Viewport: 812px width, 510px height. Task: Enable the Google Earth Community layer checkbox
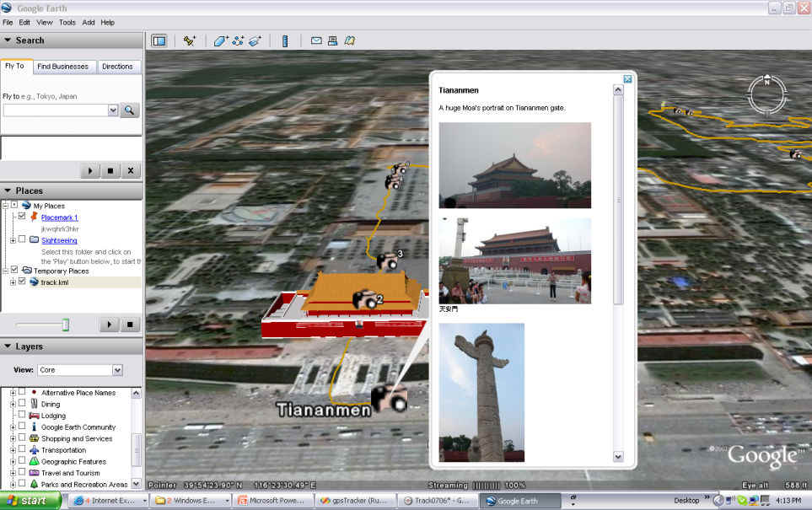22,426
